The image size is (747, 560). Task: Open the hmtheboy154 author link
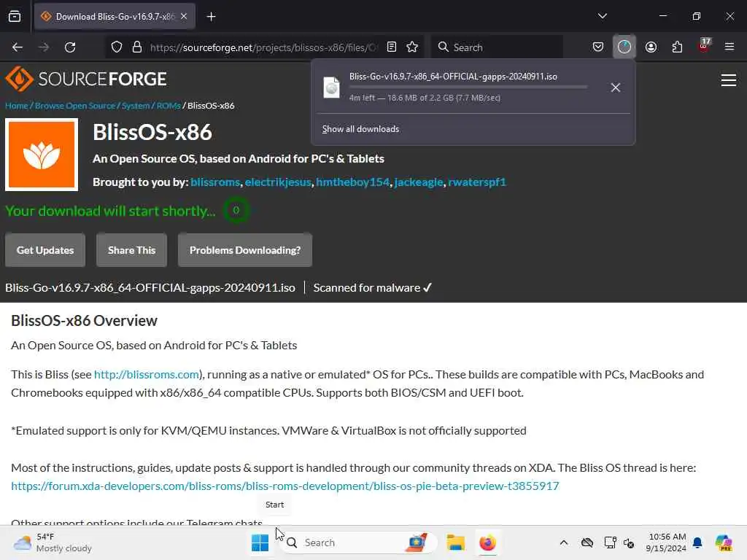pos(352,182)
